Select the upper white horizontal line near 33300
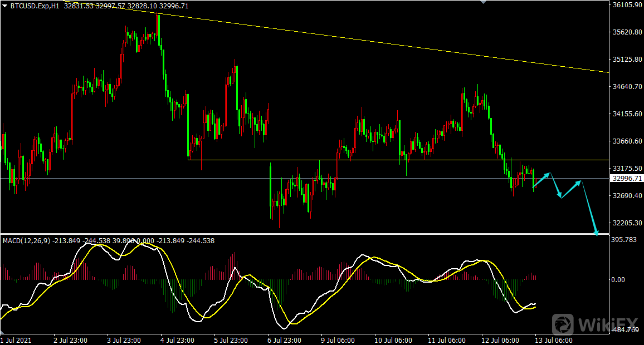The width and height of the screenshot is (644, 345). pos(390,160)
